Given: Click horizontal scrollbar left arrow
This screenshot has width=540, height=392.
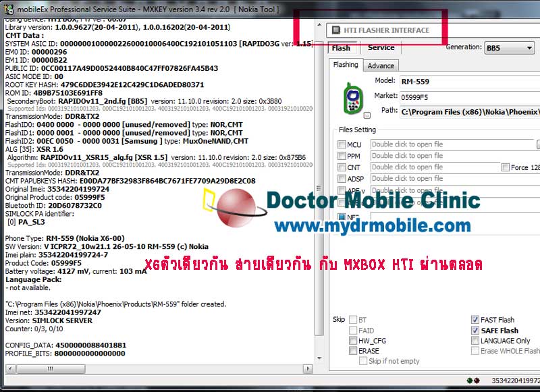Looking at the screenshot, I should coord(10,369).
